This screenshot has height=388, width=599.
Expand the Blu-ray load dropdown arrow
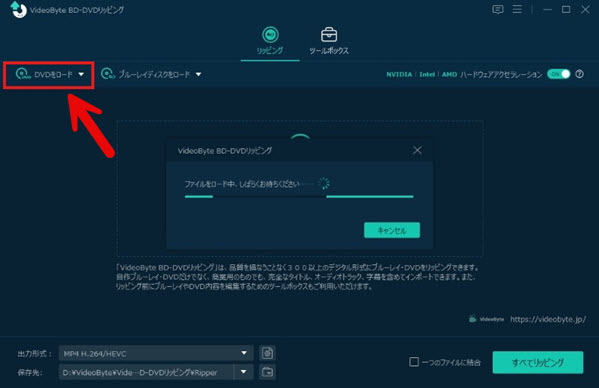pos(198,74)
